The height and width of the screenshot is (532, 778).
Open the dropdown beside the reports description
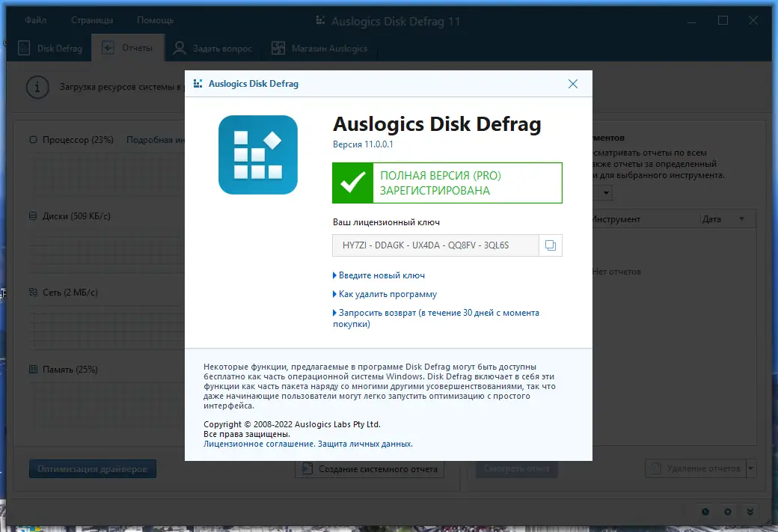pos(606,192)
